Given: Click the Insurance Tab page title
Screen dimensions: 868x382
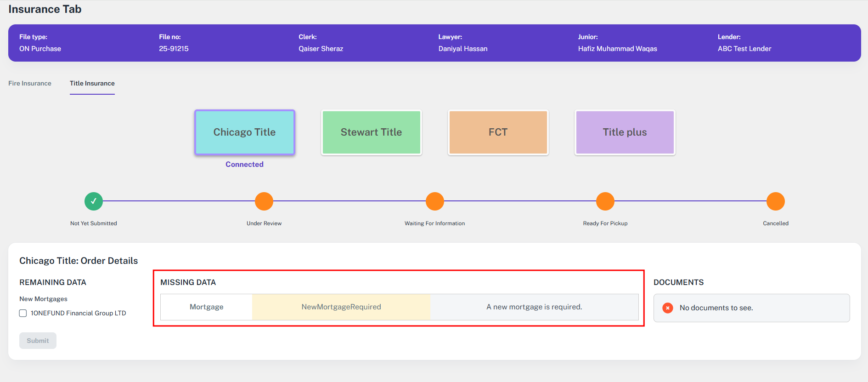Looking at the screenshot, I should tap(45, 9).
